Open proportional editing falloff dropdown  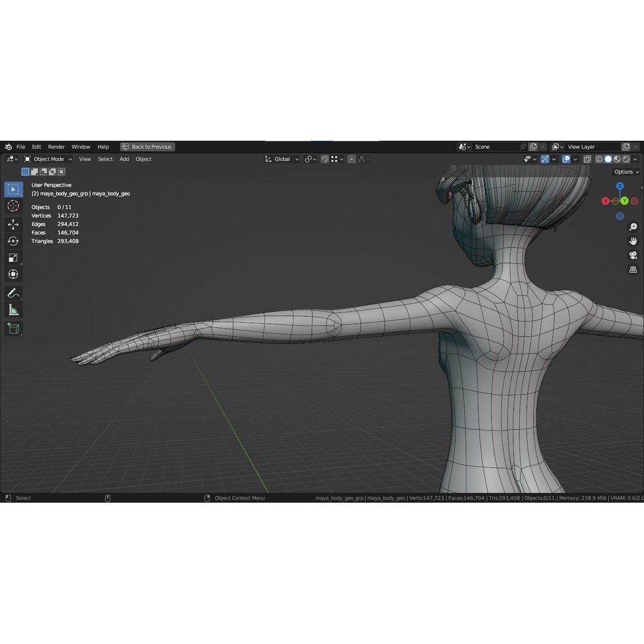point(364,159)
